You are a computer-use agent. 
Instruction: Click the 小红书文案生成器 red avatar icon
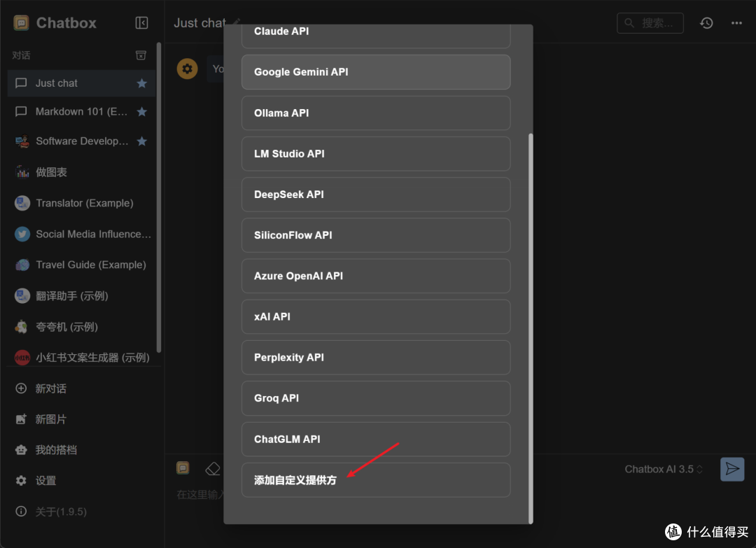(22, 358)
